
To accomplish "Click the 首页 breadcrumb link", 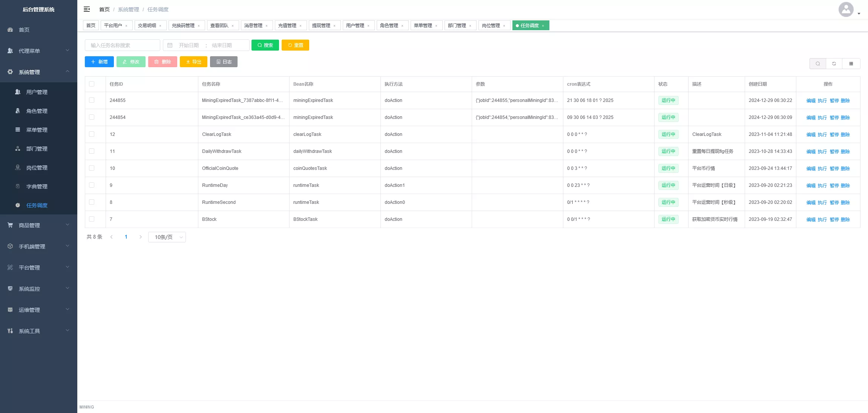I will [x=104, y=9].
